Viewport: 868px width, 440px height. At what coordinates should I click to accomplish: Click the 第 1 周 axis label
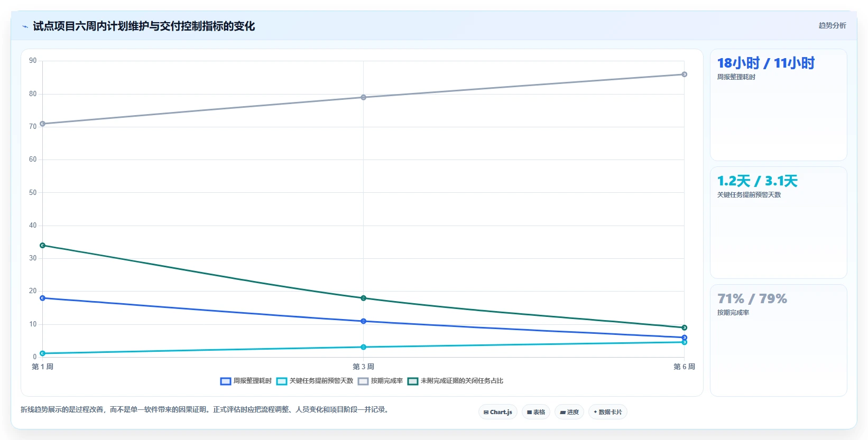click(42, 367)
